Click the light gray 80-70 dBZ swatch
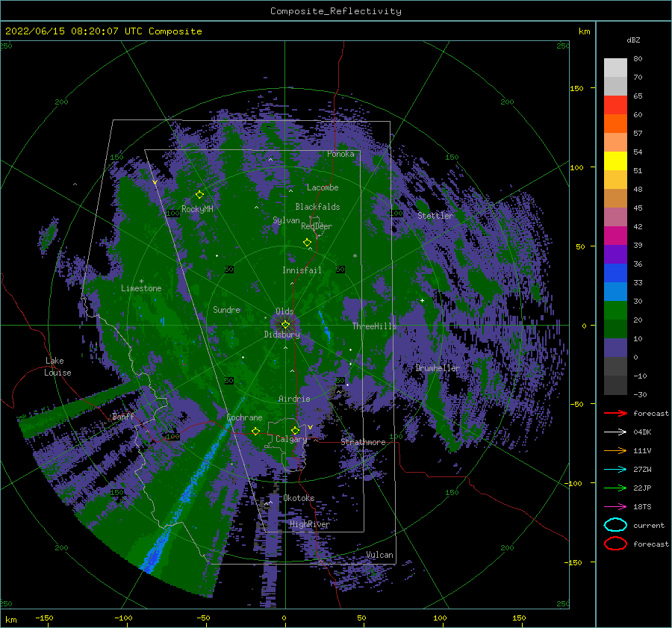The image size is (672, 628). click(615, 68)
